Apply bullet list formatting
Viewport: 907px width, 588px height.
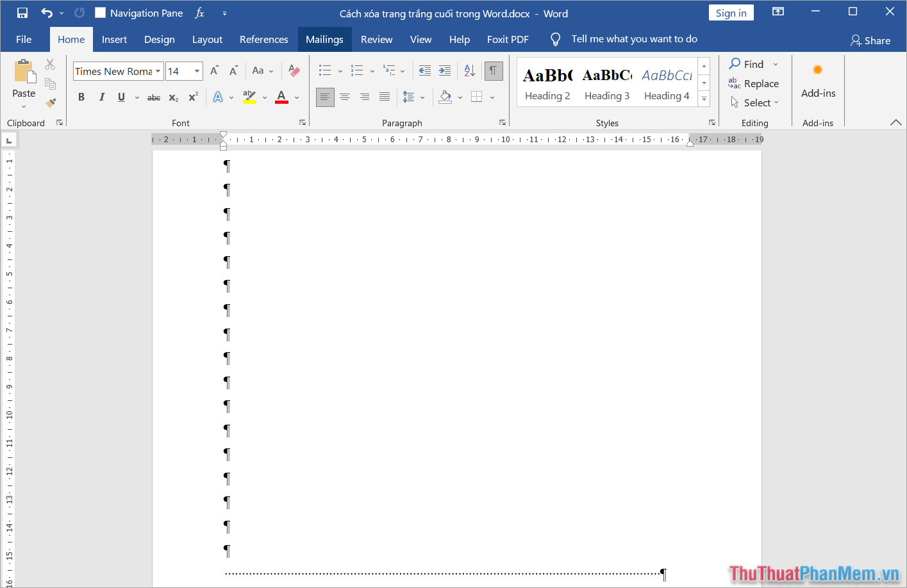(325, 70)
